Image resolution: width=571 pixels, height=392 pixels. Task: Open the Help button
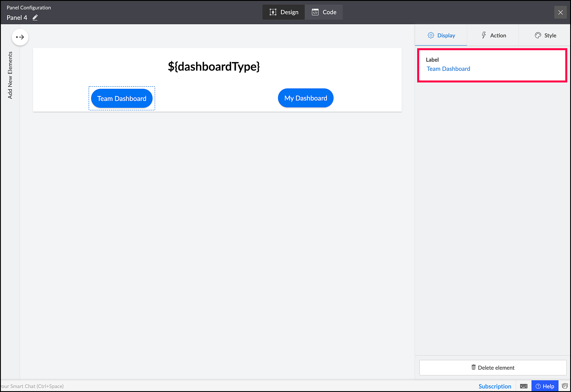(545, 386)
